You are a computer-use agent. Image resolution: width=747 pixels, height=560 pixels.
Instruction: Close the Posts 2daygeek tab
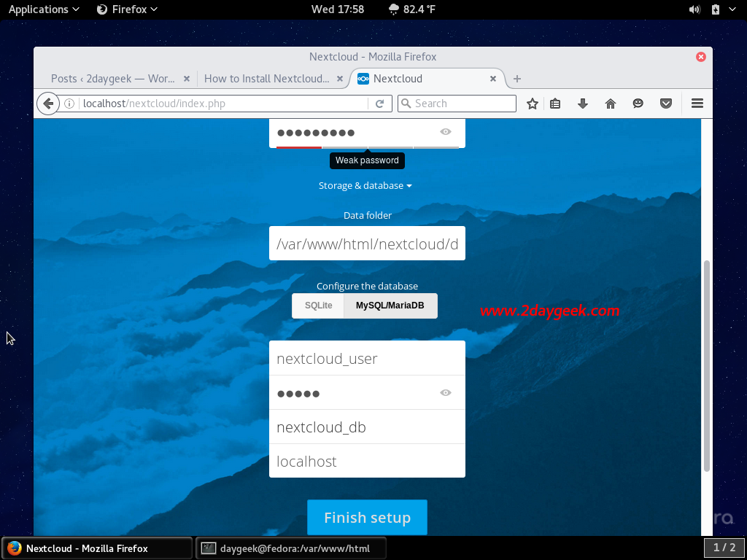pos(187,79)
